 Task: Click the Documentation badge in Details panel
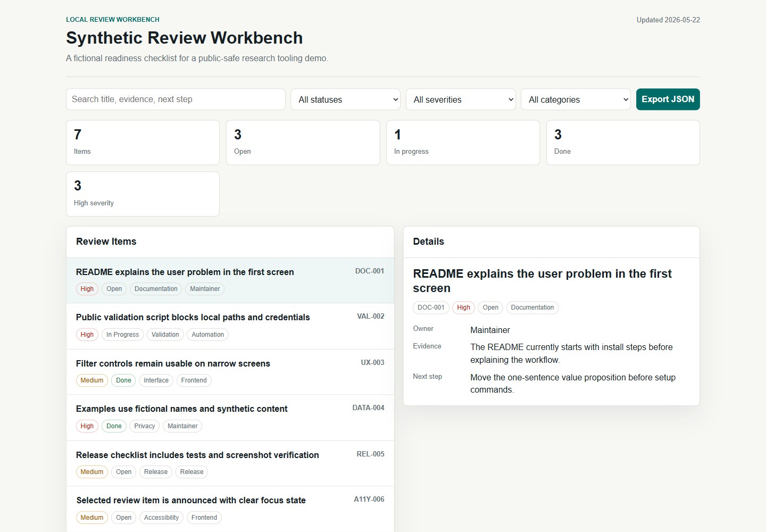[532, 307]
